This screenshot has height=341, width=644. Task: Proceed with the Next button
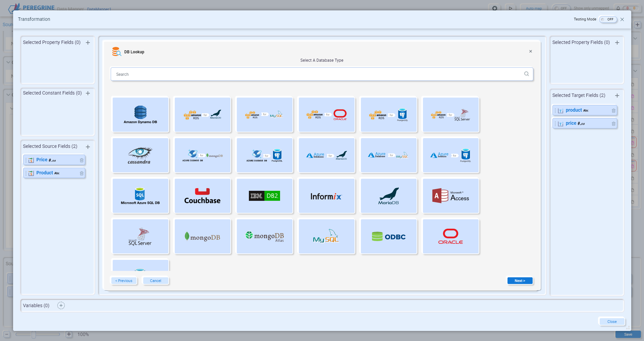click(520, 281)
